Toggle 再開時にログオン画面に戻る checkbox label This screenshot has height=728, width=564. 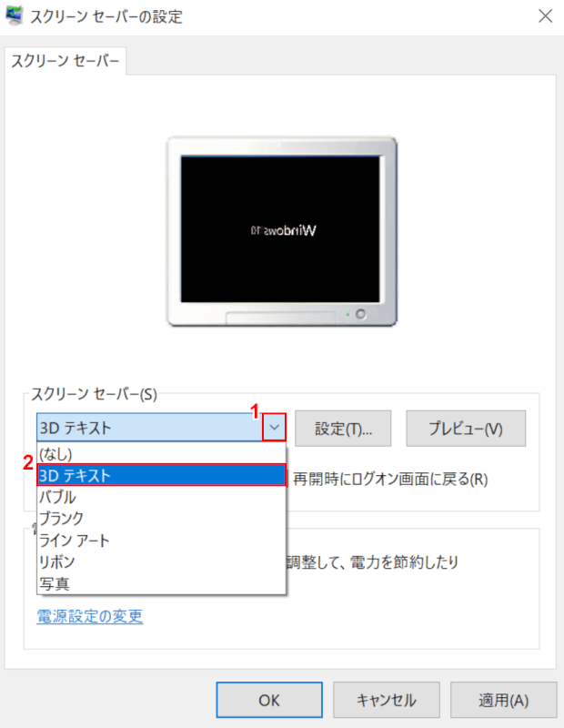pos(390,480)
